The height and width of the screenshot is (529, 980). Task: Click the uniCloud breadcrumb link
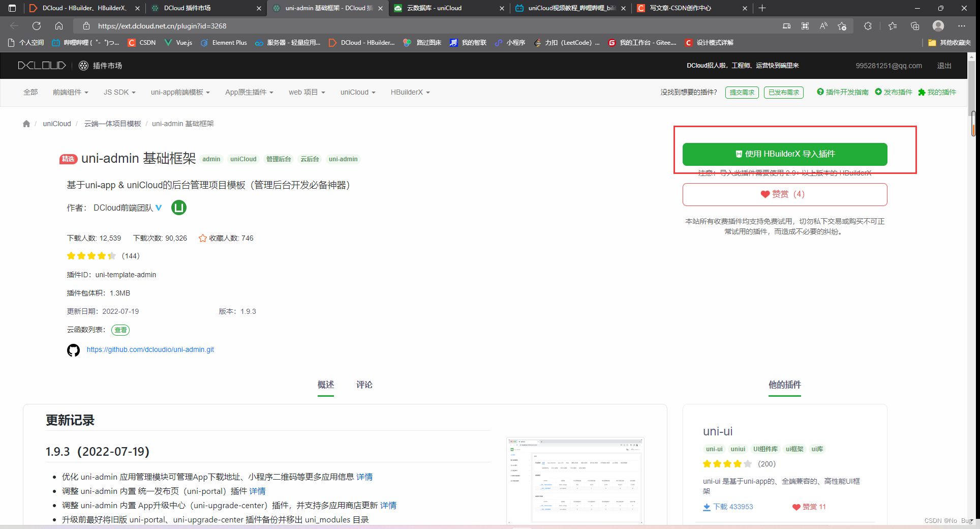point(57,124)
